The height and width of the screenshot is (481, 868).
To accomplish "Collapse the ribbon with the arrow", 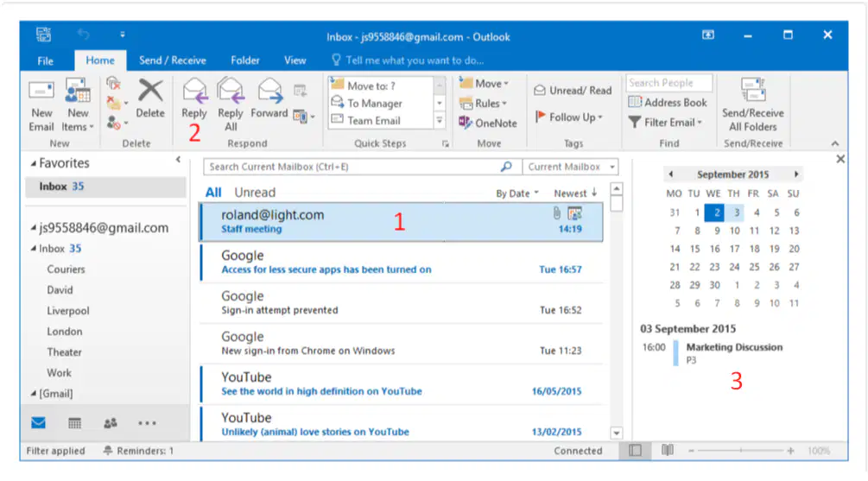I will pos(835,143).
